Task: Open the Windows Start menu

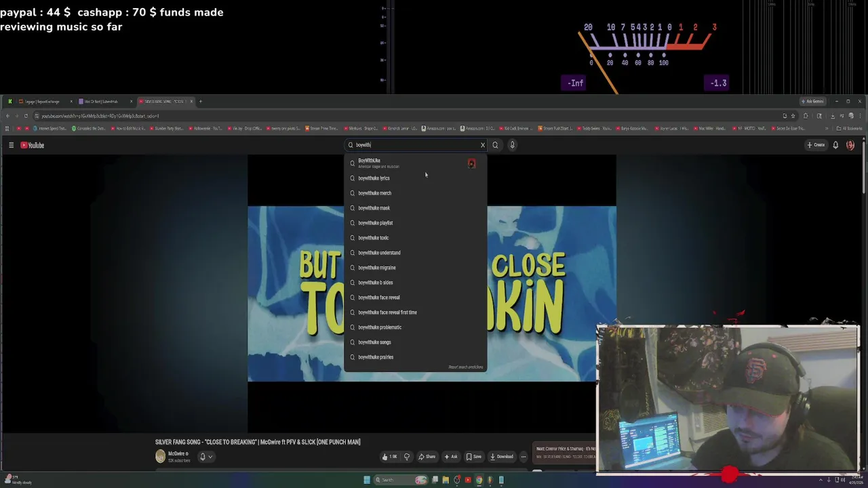Action: (x=367, y=480)
